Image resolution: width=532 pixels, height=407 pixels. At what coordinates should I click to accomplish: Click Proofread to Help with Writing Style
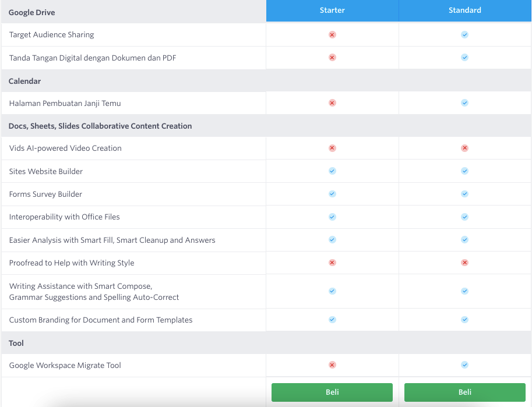click(x=72, y=263)
